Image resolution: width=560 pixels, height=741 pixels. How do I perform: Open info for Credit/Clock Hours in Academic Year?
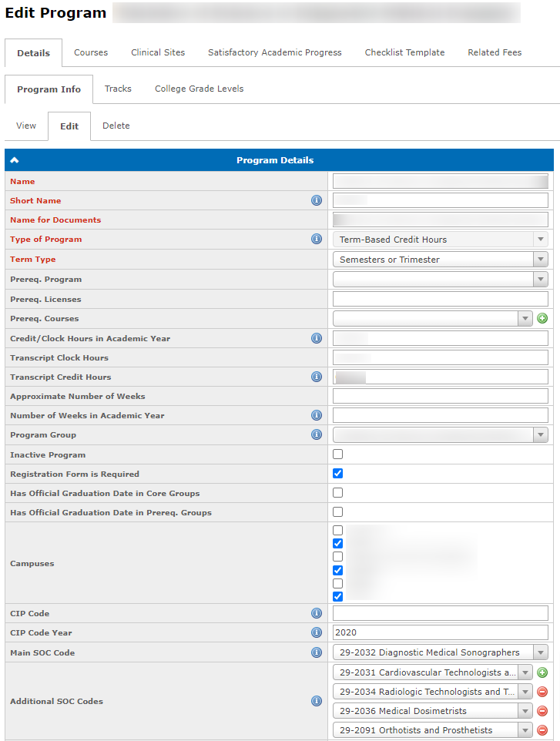317,338
